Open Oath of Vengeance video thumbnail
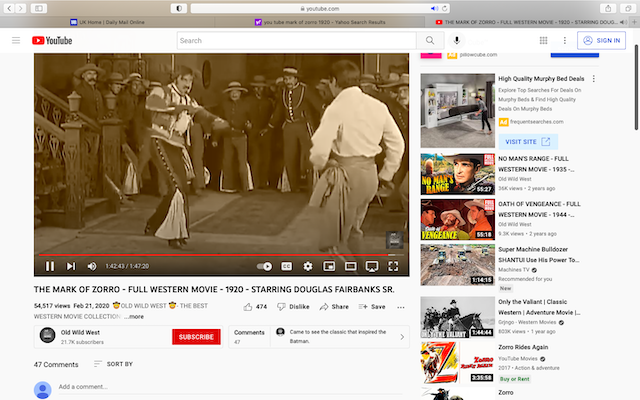The image size is (640, 400). (x=458, y=219)
